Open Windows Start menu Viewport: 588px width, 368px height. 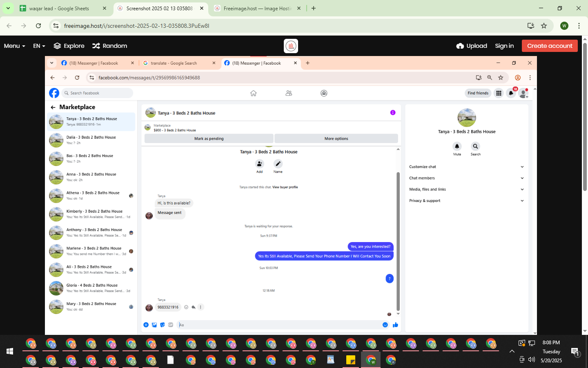[10, 351]
